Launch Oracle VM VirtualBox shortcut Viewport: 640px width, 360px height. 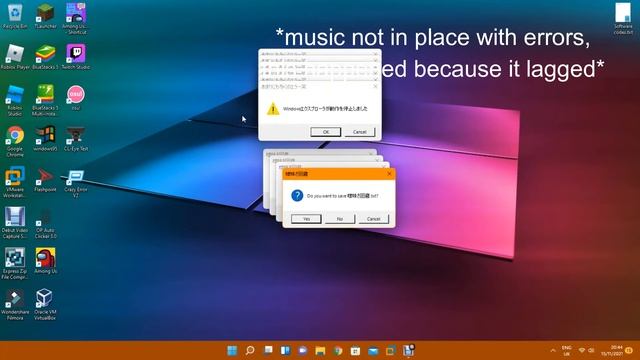pos(44,305)
